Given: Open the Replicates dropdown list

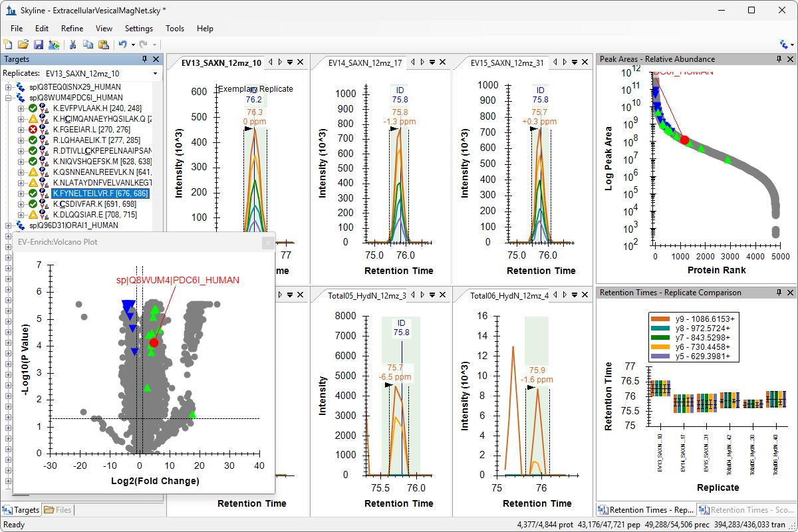Looking at the screenshot, I should 155,73.
